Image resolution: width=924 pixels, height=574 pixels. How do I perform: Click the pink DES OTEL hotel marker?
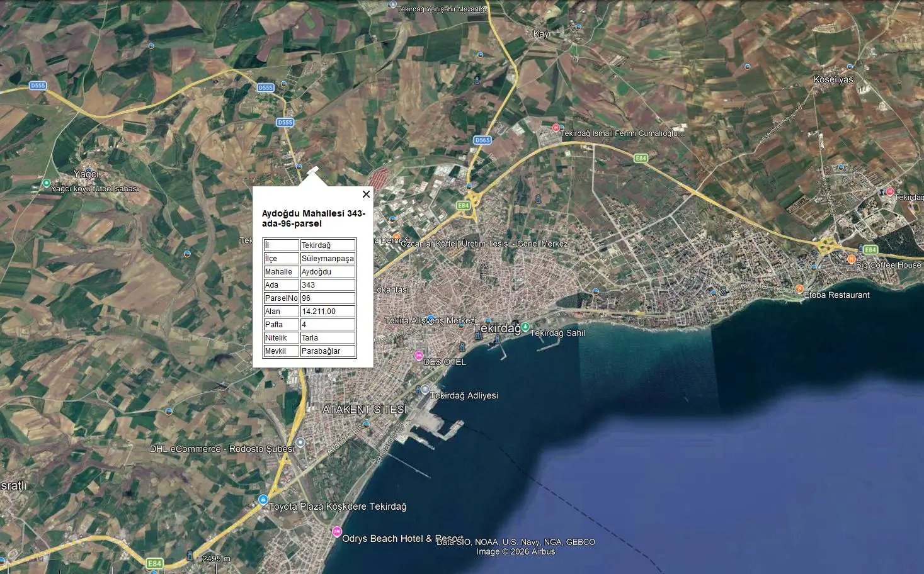[x=418, y=356]
